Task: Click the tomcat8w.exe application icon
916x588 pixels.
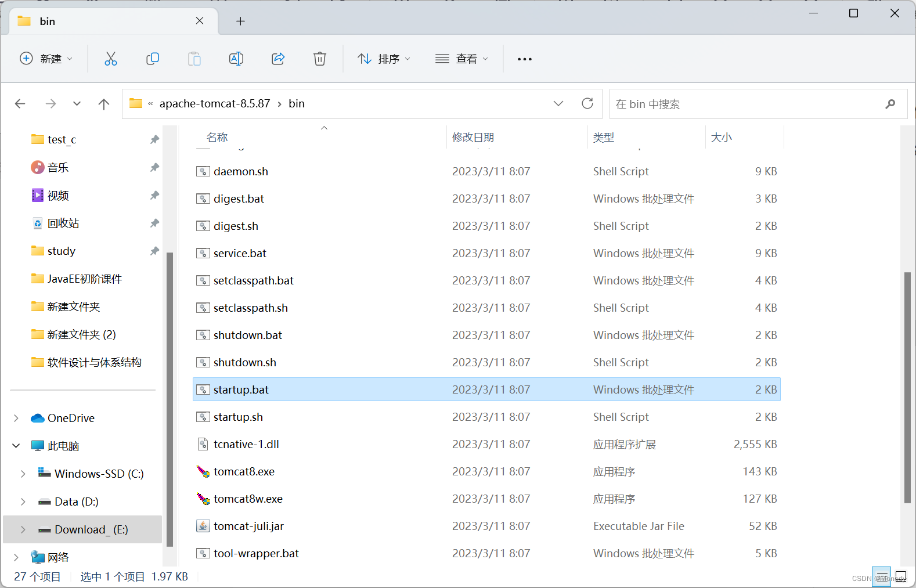Action: click(203, 499)
